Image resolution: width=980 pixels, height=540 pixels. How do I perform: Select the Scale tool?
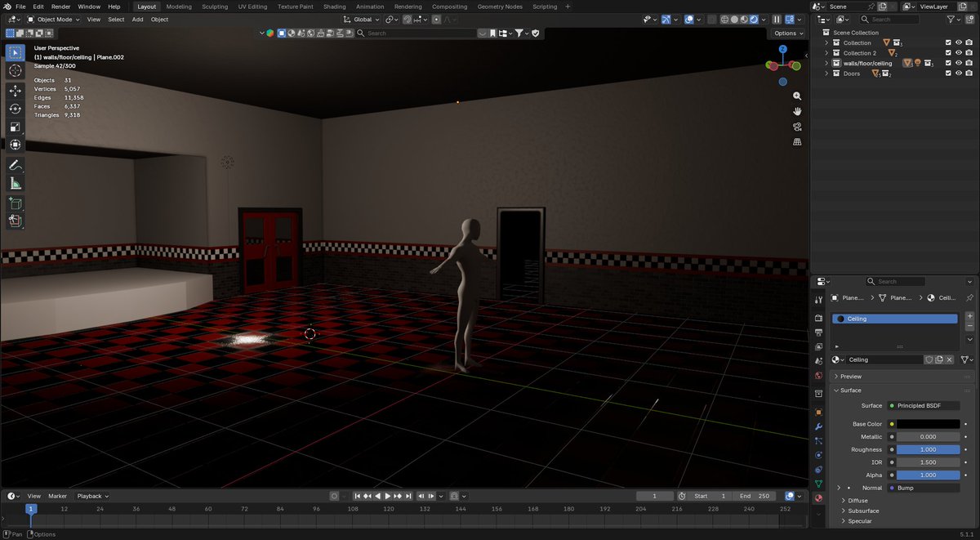point(15,127)
